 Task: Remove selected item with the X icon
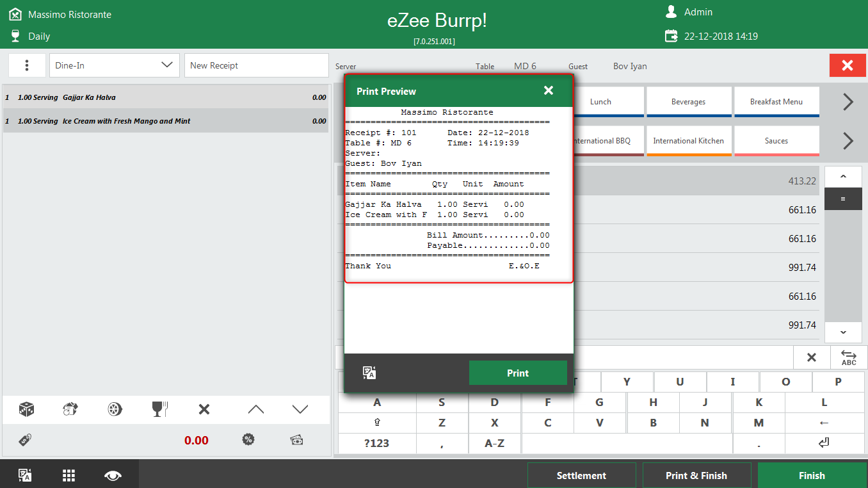[x=204, y=409]
